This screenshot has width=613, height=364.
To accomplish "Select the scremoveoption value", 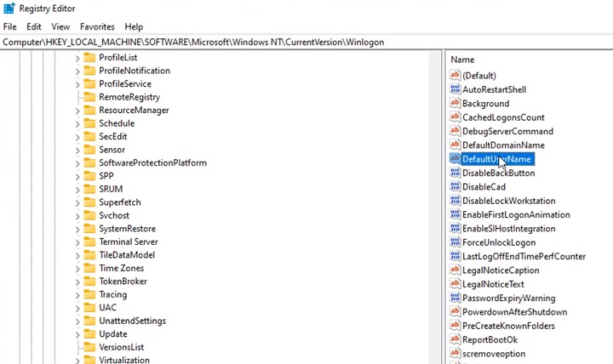I will point(494,354).
